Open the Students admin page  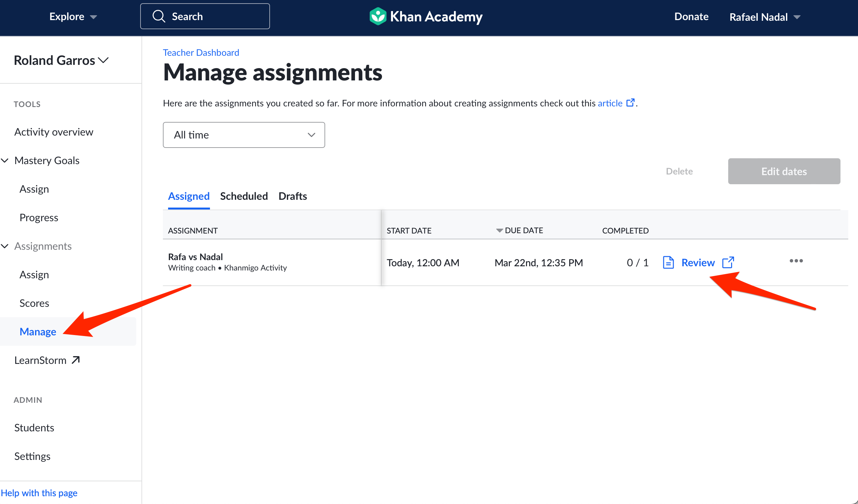pyautogui.click(x=34, y=427)
